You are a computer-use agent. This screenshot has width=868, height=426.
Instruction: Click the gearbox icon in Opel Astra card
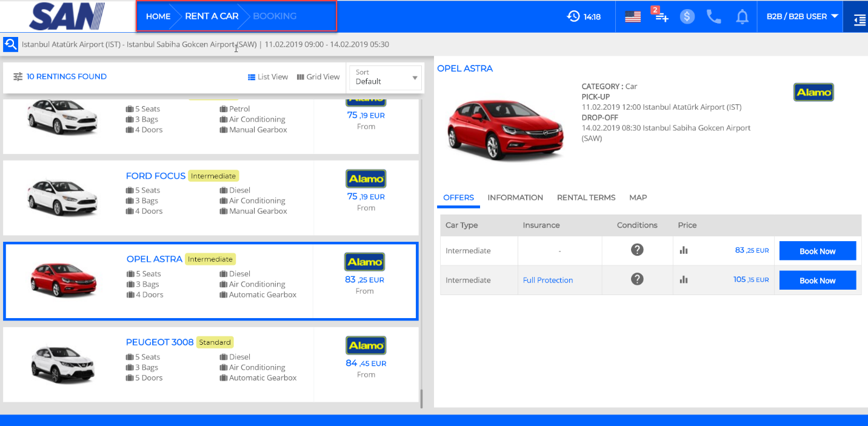coord(224,295)
